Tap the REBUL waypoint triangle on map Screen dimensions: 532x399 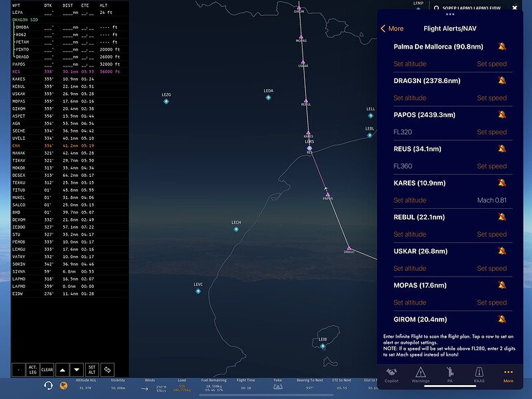306,101
